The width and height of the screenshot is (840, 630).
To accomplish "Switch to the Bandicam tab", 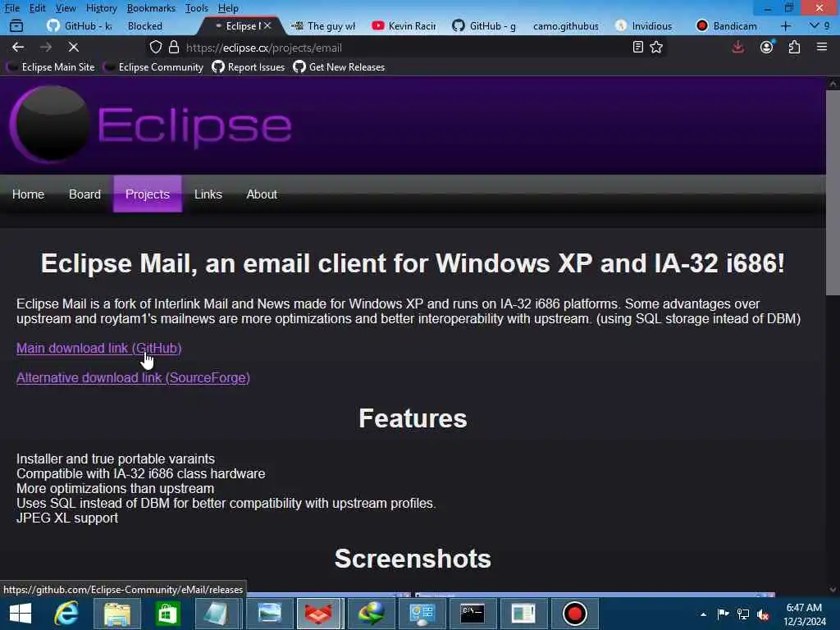I will pyautogui.click(x=728, y=25).
